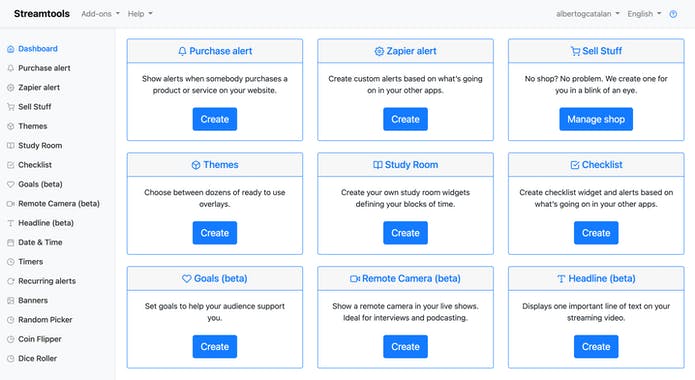Open the English language selector
This screenshot has height=380, width=695.
click(x=644, y=14)
